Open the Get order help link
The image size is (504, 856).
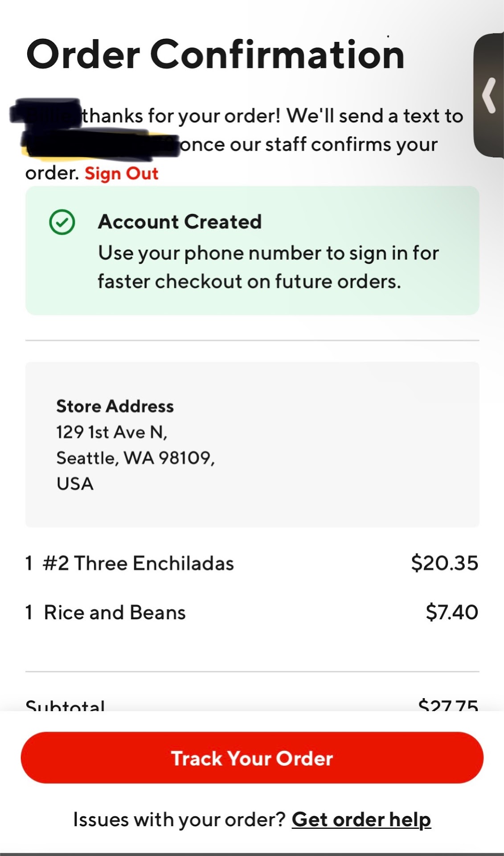pyautogui.click(x=361, y=819)
